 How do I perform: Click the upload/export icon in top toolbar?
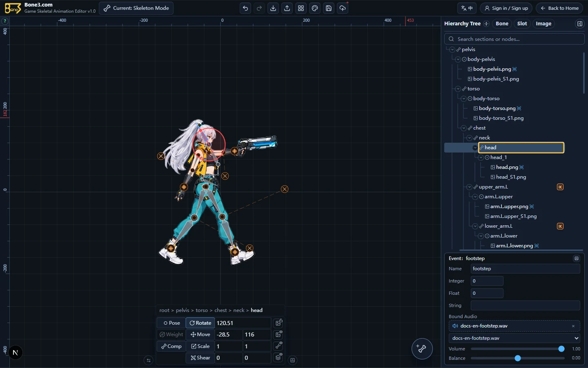tap(287, 8)
